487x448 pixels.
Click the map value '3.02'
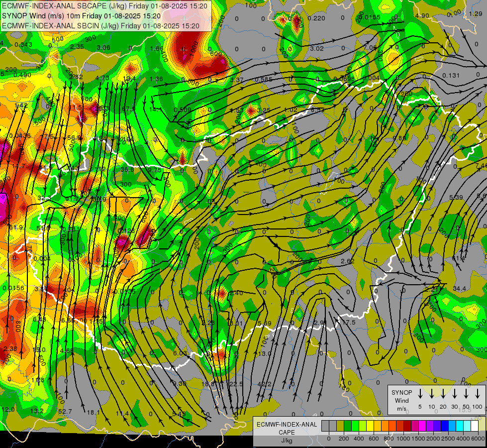click(x=317, y=48)
